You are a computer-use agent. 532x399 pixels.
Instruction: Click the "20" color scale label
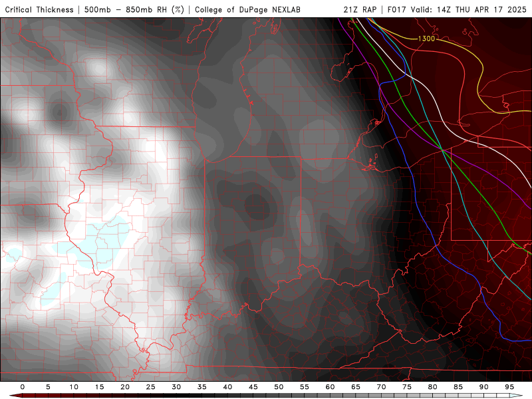point(125,387)
